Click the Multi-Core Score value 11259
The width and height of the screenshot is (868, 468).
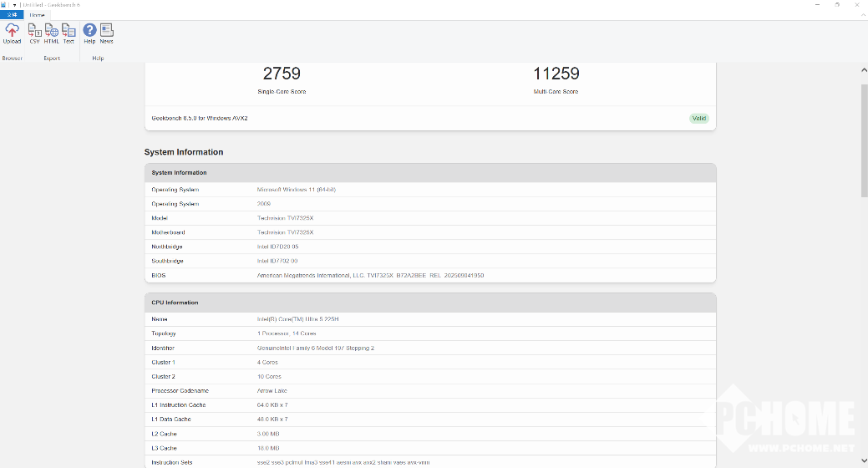point(556,74)
